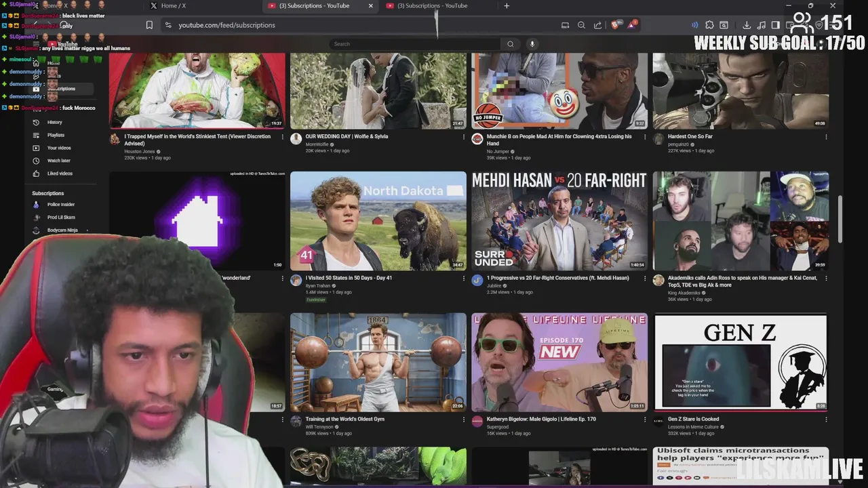Open options menu for Munchie B video
Screen dimensions: 868x488
click(645, 137)
